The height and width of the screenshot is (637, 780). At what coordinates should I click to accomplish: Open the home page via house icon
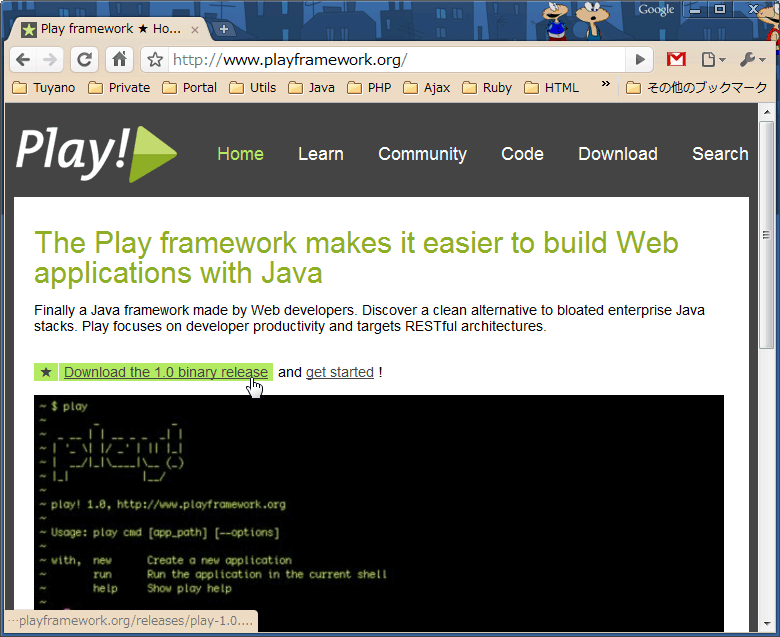pos(119,60)
